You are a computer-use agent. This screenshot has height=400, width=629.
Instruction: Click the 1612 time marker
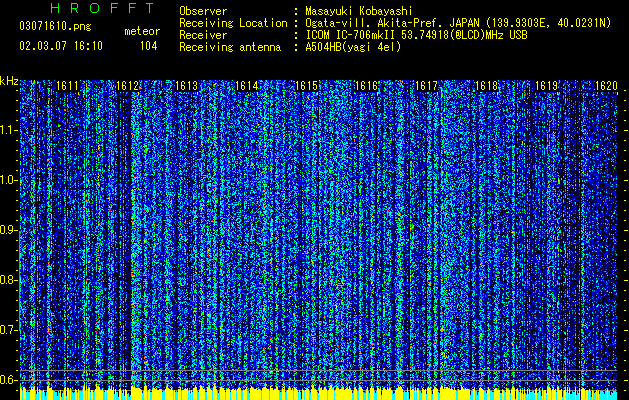127,86
